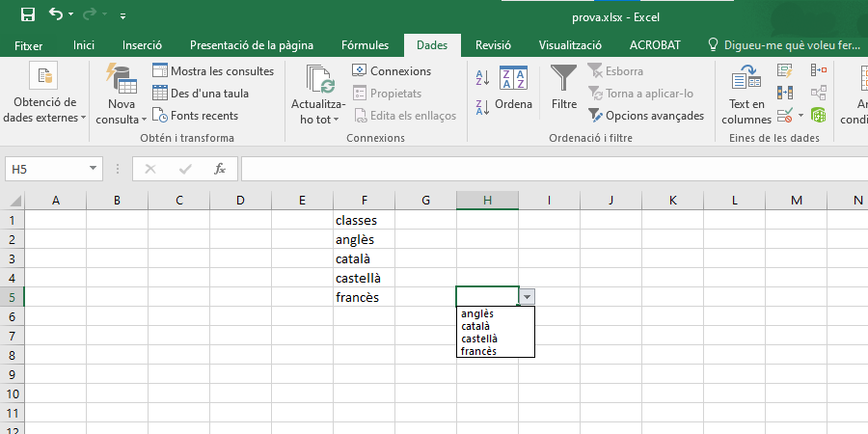Open the Inserció ribbon tab
The image size is (868, 434).
[x=142, y=45]
